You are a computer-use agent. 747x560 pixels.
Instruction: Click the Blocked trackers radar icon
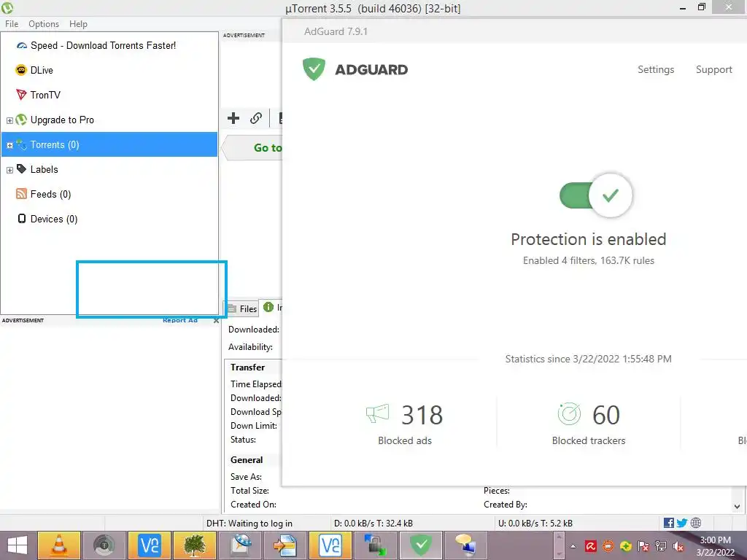[x=569, y=414]
